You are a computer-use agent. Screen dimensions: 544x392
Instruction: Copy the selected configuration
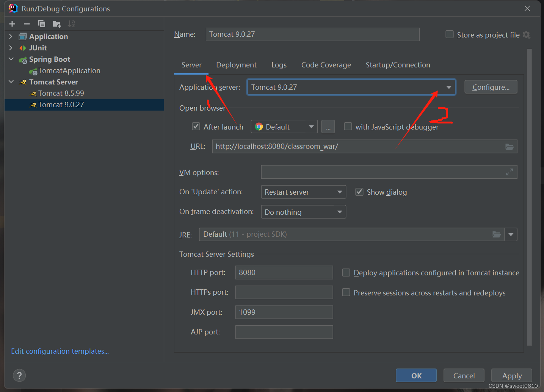coord(42,24)
